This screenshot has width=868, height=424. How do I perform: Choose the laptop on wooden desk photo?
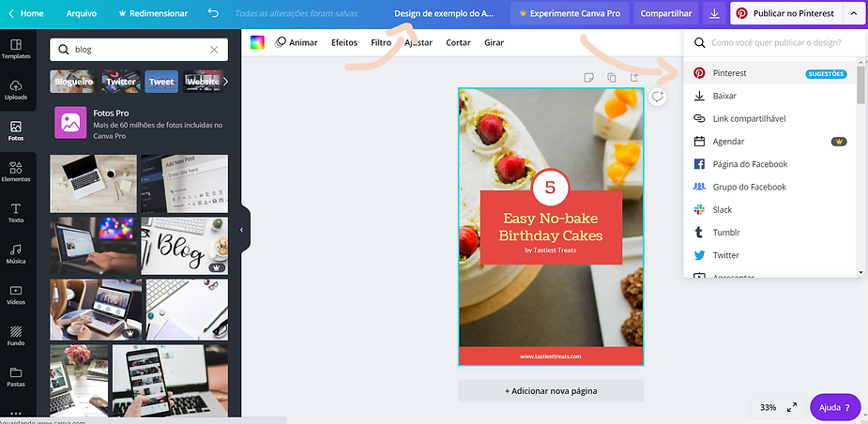(93, 184)
